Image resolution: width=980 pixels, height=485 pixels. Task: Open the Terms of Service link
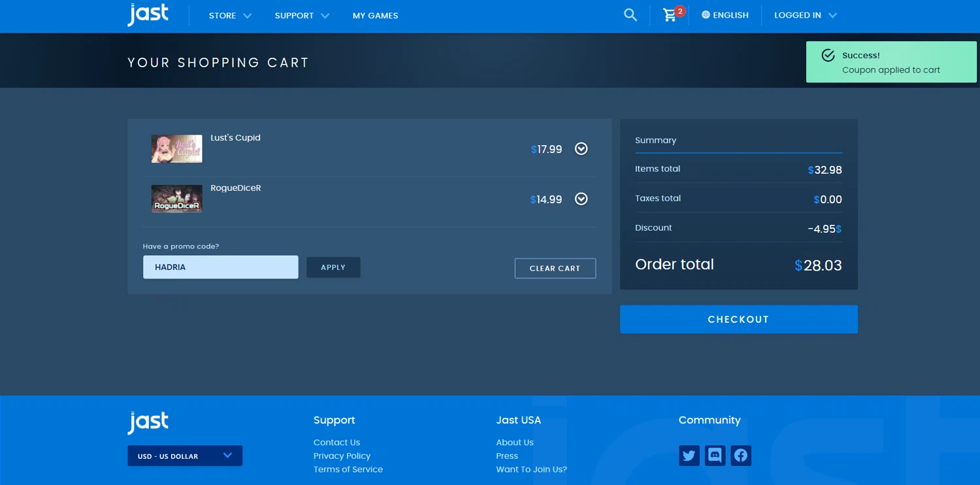point(348,469)
